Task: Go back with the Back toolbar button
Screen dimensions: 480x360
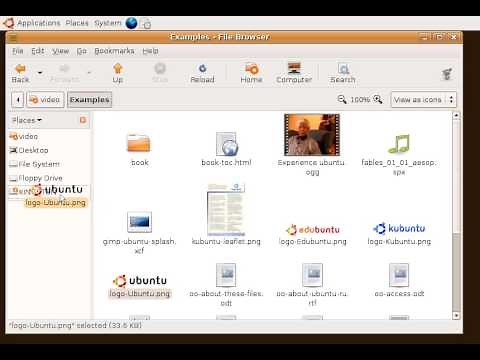Action: (20, 73)
